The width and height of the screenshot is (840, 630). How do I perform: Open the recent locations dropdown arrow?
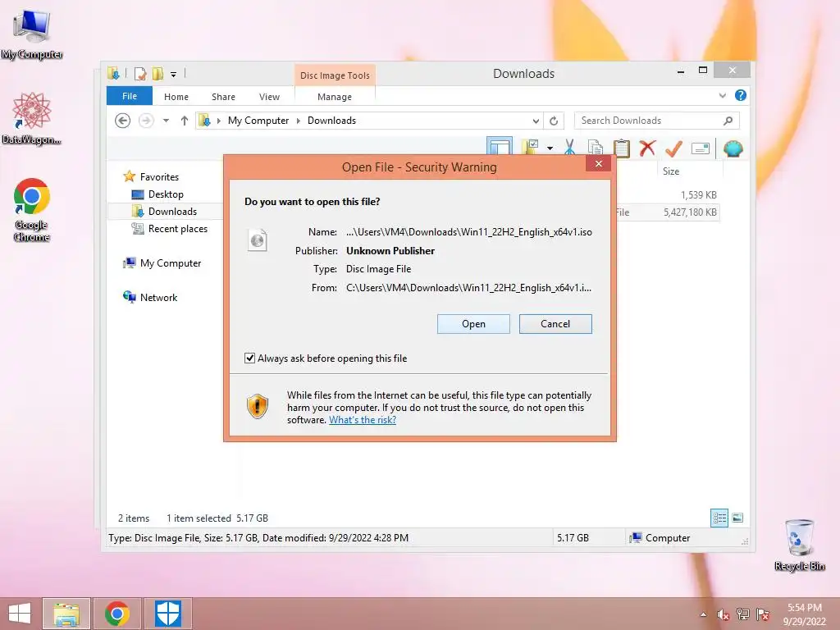click(166, 121)
